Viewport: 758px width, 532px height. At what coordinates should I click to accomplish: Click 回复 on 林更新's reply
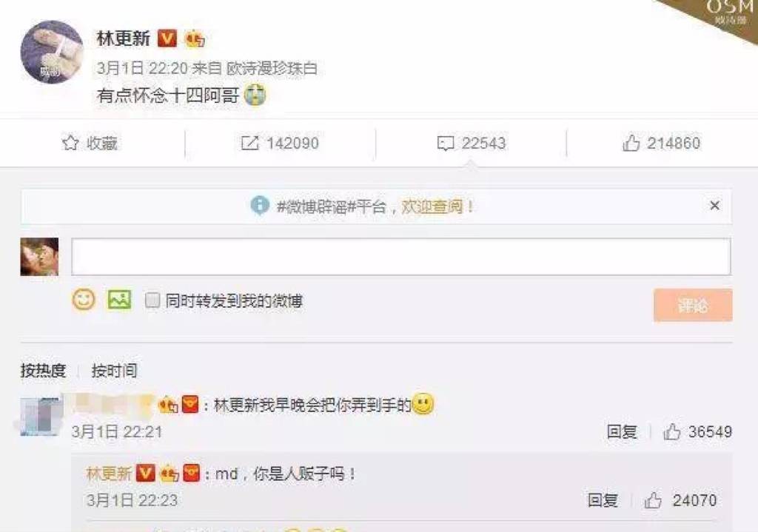(603, 500)
